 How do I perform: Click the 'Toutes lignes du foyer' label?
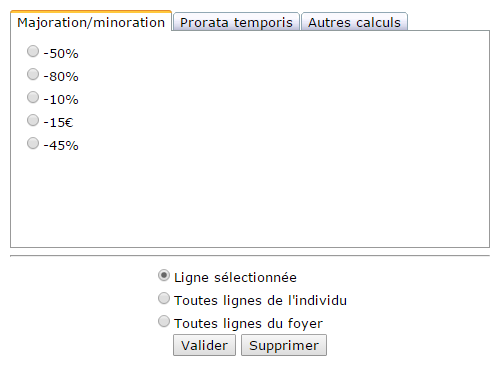coord(248,323)
